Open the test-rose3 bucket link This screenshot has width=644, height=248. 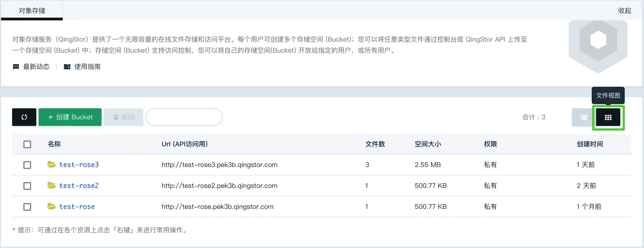[x=79, y=165]
